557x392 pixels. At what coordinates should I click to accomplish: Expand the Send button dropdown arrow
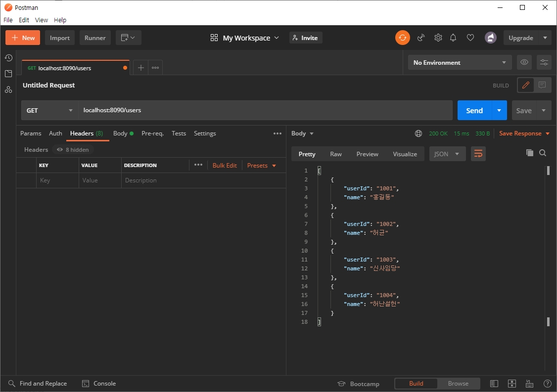click(499, 110)
